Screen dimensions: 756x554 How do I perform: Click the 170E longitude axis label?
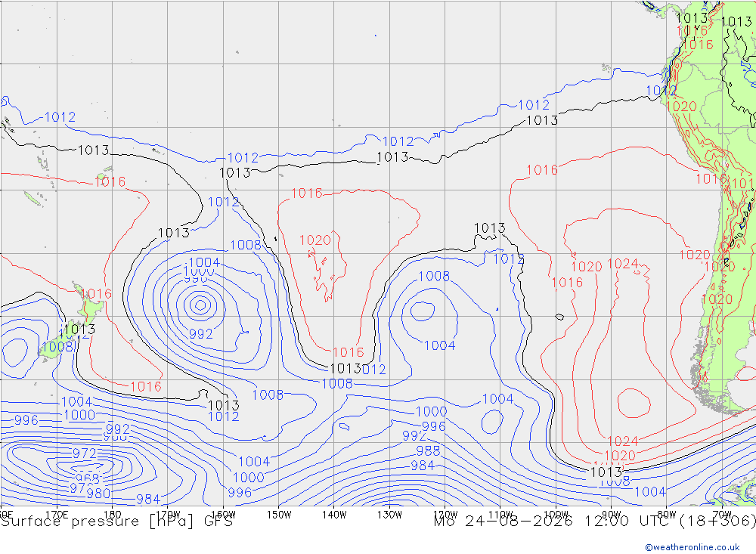pos(57,515)
